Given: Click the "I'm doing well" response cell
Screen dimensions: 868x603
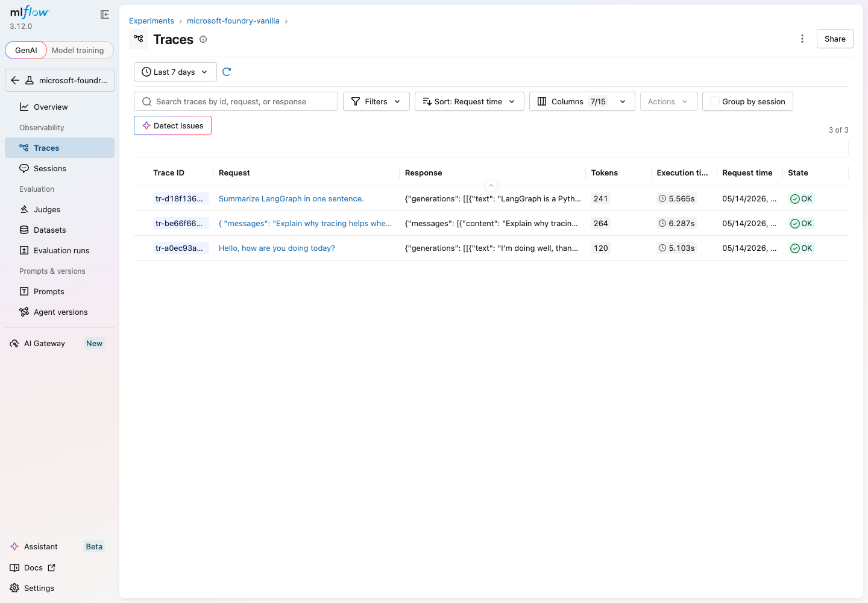Looking at the screenshot, I should 492,248.
